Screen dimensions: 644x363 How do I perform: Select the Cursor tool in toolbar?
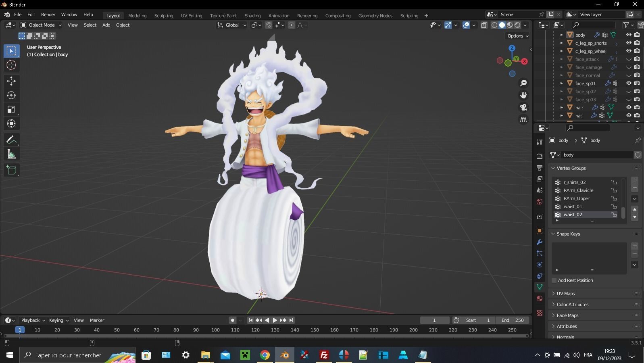(x=11, y=65)
